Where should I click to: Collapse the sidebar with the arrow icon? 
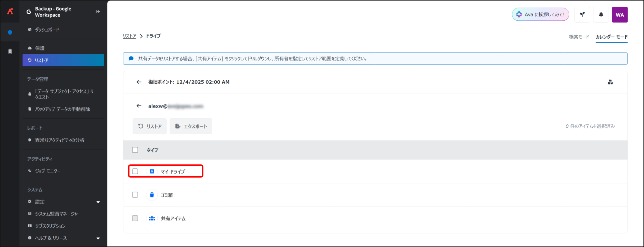(98, 12)
